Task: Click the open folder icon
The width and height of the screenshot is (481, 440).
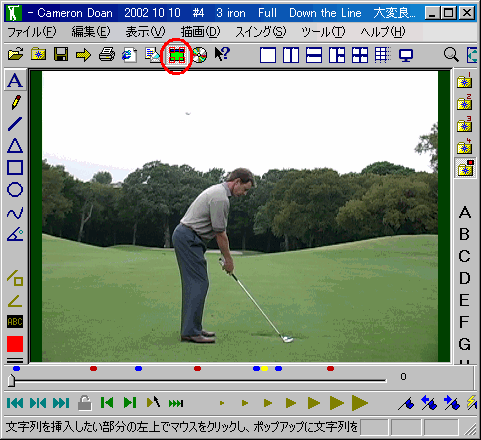Action: coord(15,54)
